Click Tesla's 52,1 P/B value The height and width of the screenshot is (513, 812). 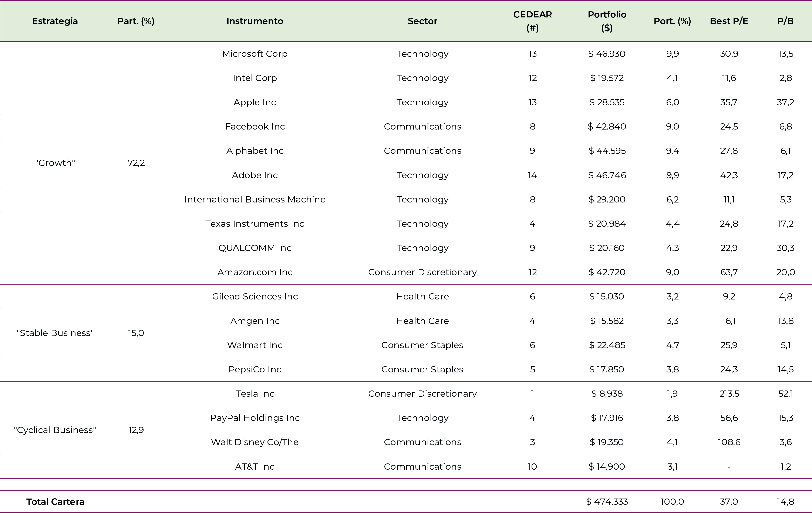[785, 394]
